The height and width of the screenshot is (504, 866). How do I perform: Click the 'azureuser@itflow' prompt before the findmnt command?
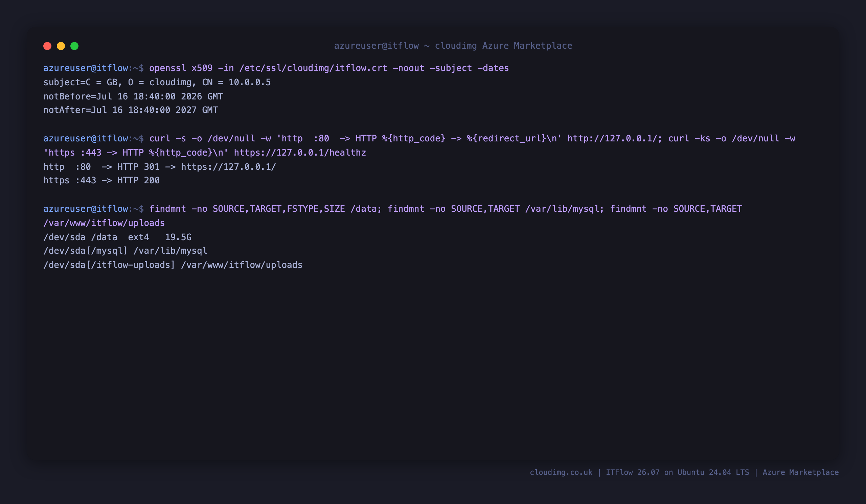click(x=86, y=209)
